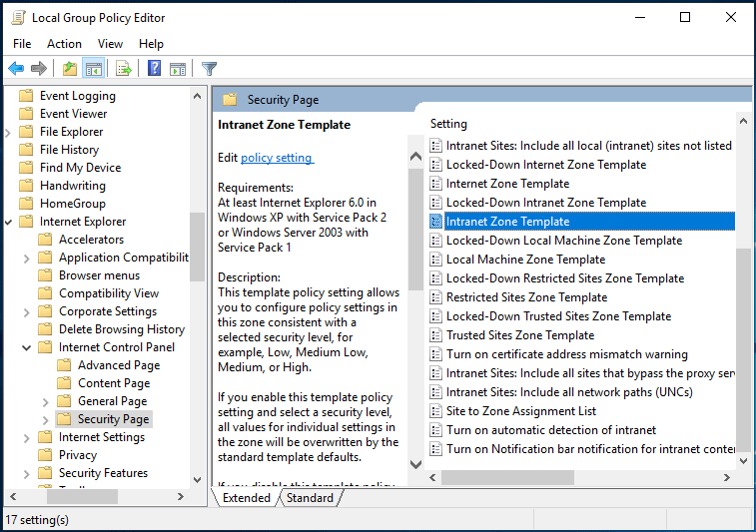This screenshot has width=756, height=532.
Task: Toggle Show/Hide Console Tree icon
Action: pyautogui.click(x=94, y=69)
